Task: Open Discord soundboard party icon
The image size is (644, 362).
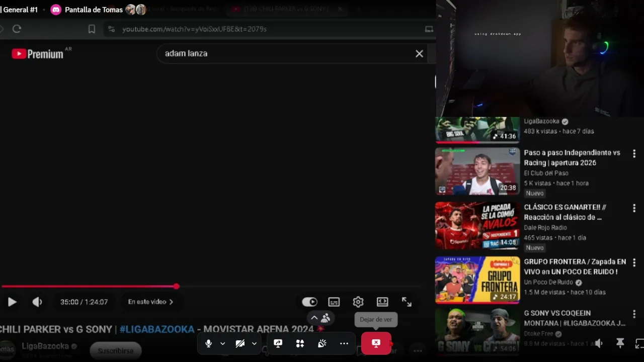Action: click(x=322, y=343)
